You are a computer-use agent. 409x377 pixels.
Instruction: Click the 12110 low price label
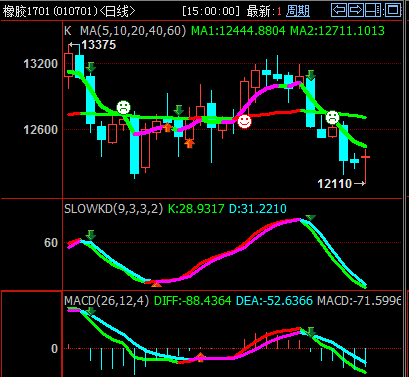click(335, 184)
